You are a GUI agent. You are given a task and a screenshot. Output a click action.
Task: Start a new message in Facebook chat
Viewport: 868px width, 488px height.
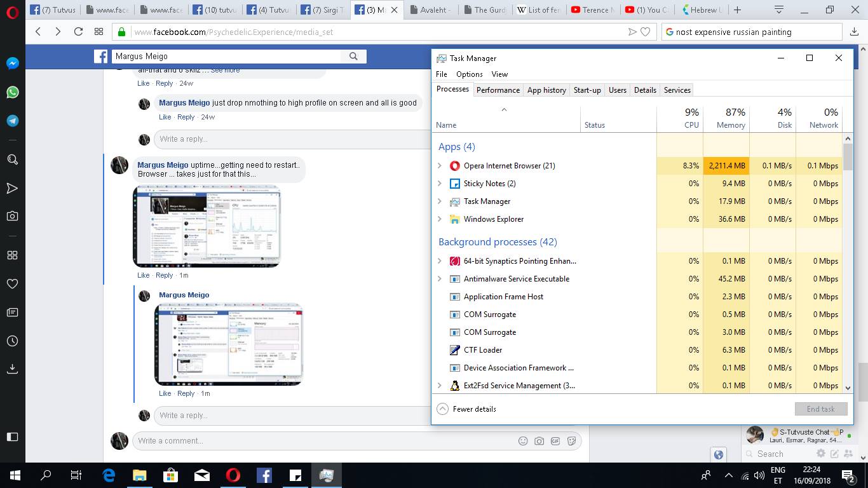(x=834, y=454)
